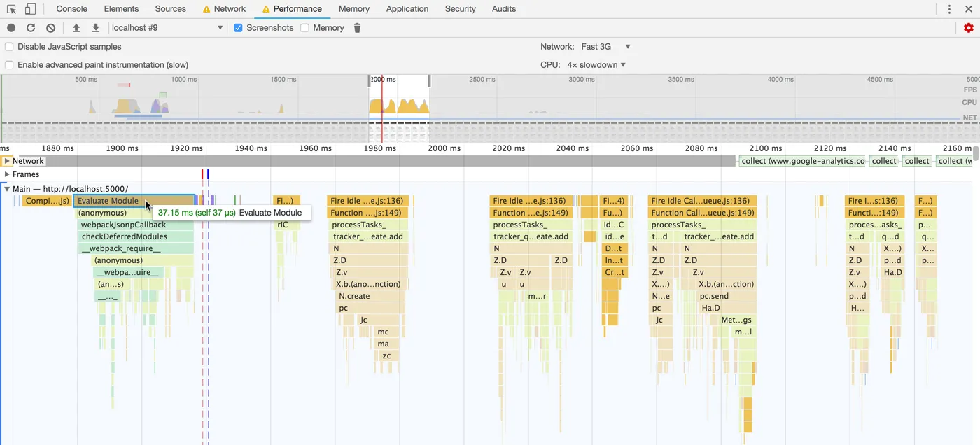Click the inspect element cursor icon
This screenshot has width=980, height=445.
(x=12, y=9)
